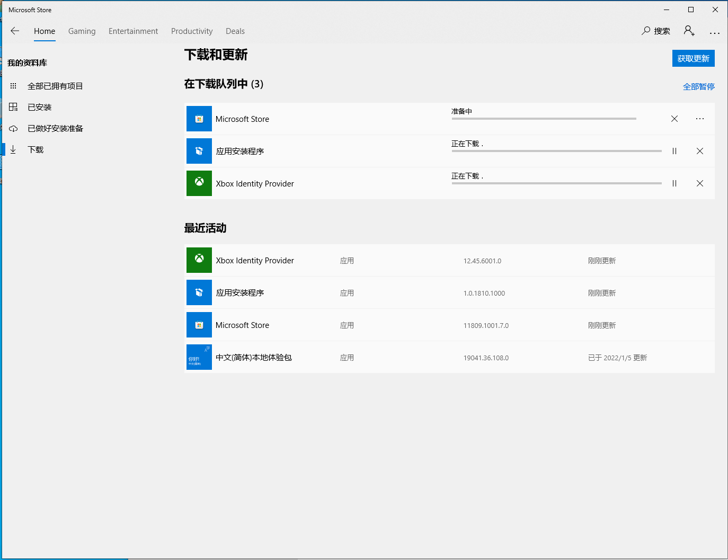Pause the 应用安装程序 download

[674, 151]
